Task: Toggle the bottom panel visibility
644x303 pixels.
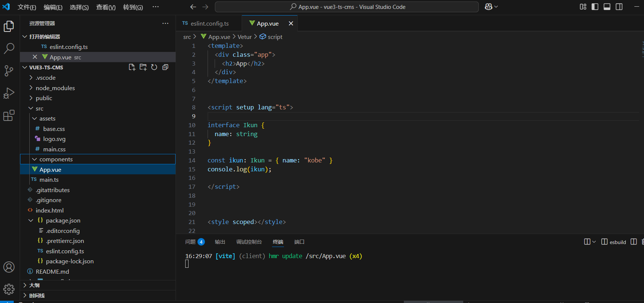Action: [607, 7]
